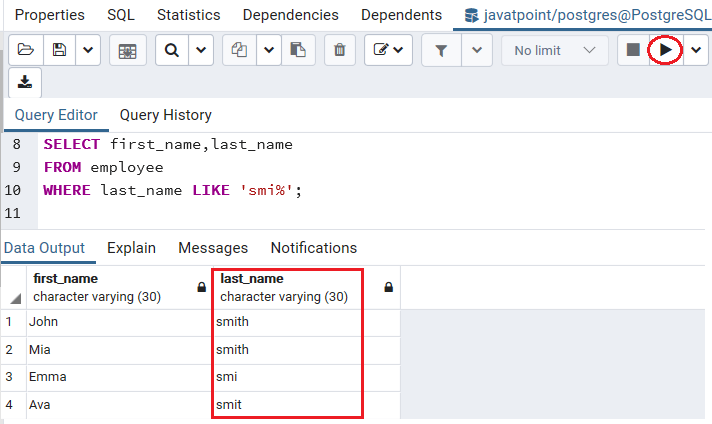Image resolution: width=712 pixels, height=424 pixels.
Task: Open the Notifications tab
Action: [314, 248]
